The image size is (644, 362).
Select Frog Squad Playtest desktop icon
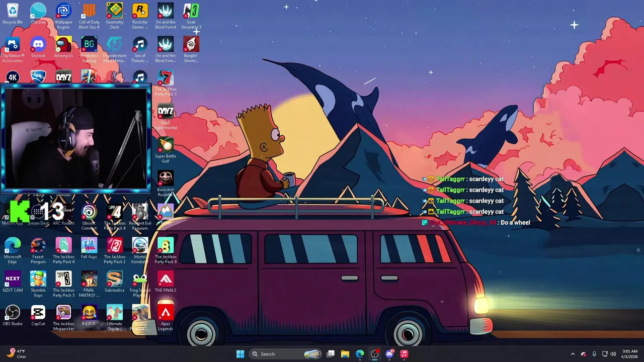point(140,285)
